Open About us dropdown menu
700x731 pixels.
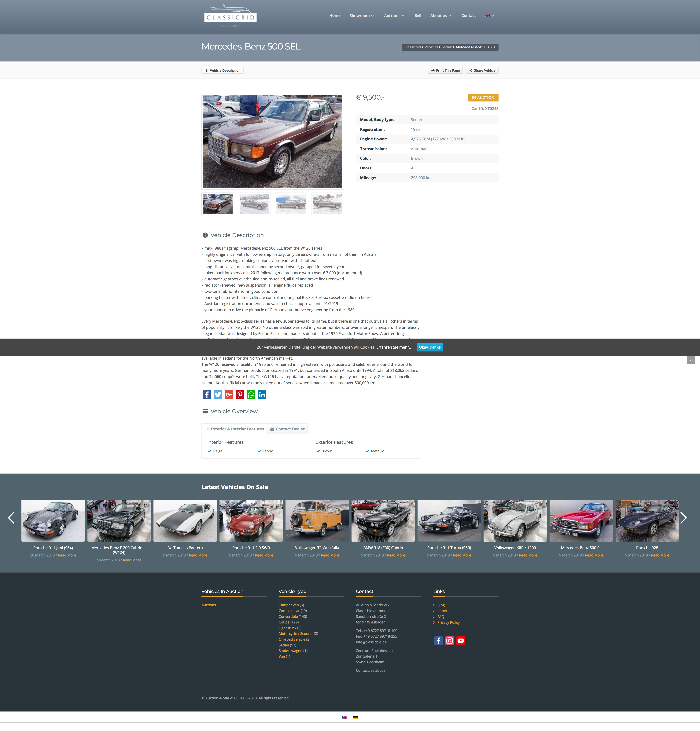click(x=440, y=16)
